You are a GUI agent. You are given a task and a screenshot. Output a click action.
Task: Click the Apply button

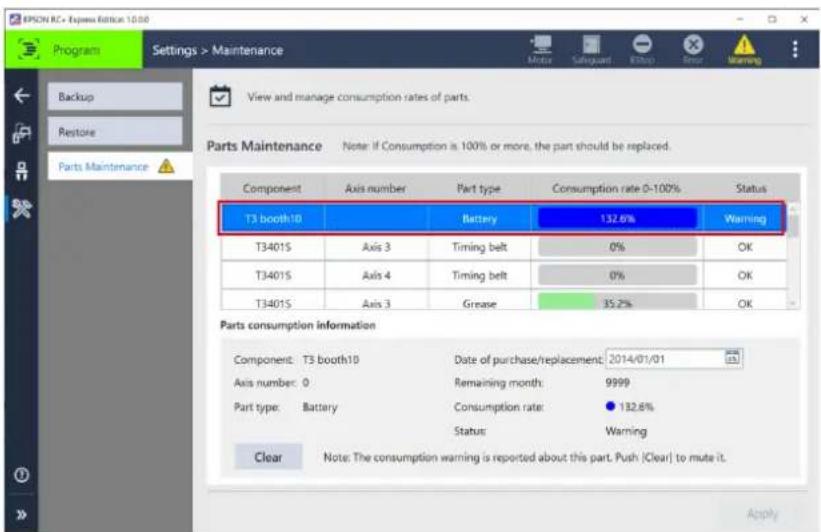click(762, 514)
